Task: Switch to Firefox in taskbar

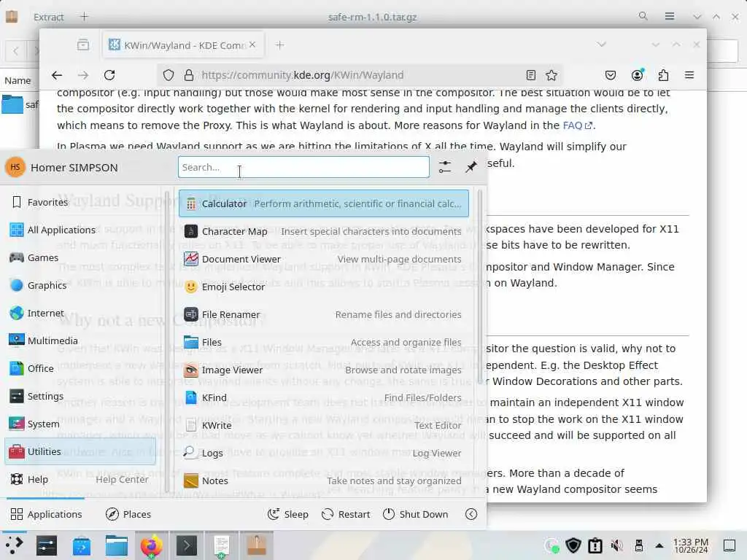Action: [x=152, y=545]
